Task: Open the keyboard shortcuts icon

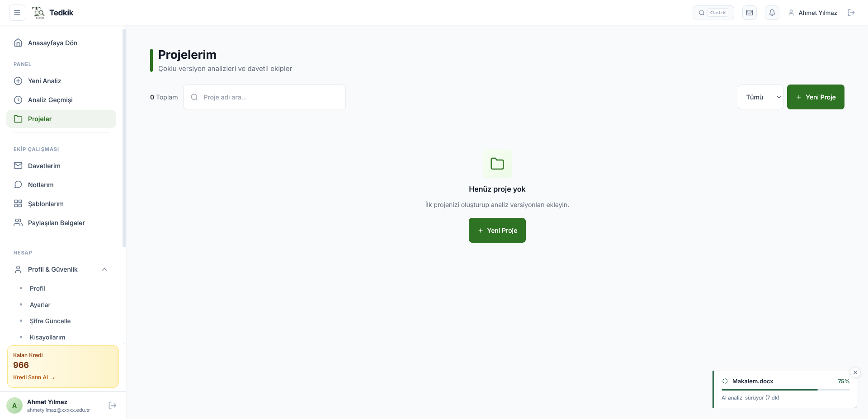Action: click(750, 13)
